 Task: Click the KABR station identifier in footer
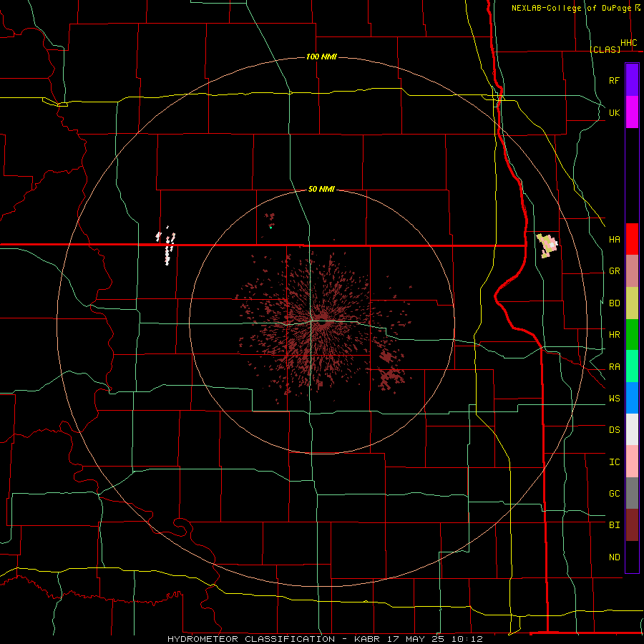[x=367, y=639]
